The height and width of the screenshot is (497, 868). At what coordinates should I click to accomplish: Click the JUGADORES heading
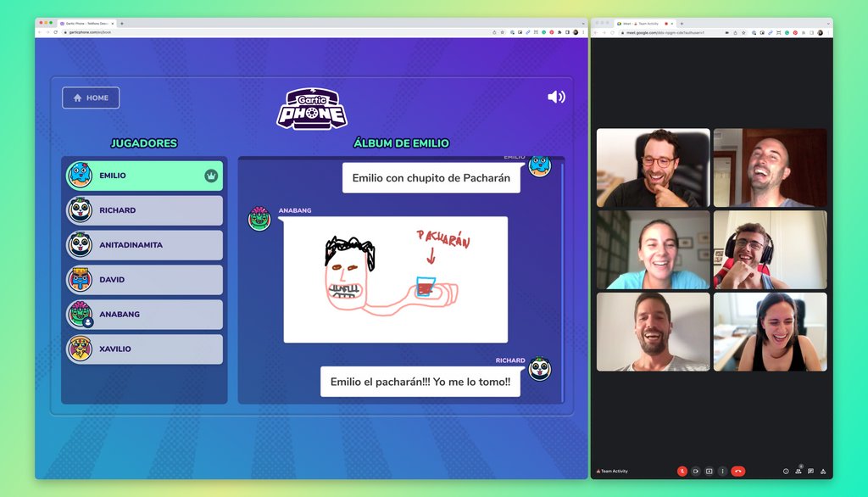(x=144, y=143)
